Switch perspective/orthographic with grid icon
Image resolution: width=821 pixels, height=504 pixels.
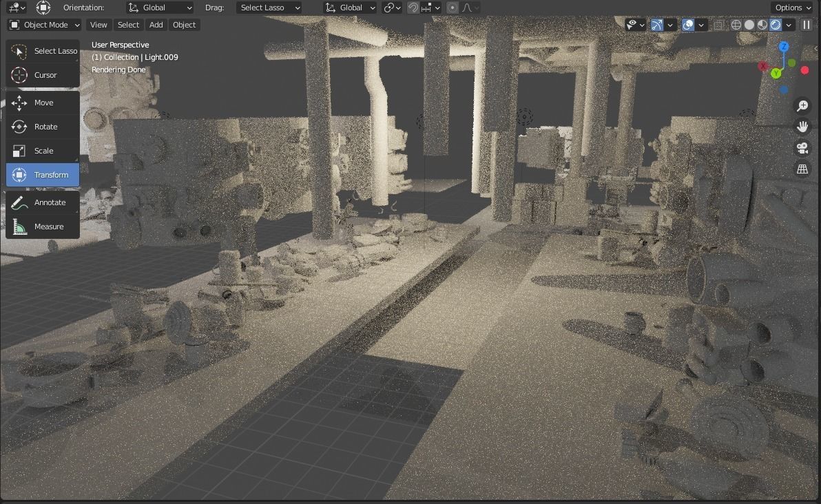(x=802, y=169)
